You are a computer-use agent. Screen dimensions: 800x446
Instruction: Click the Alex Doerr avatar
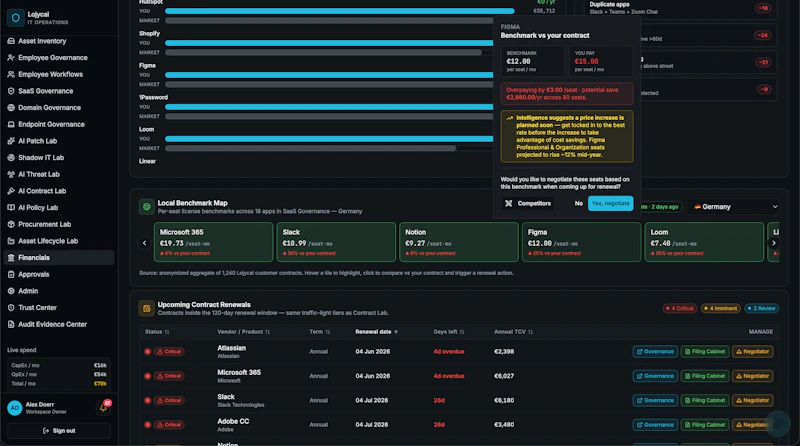point(15,408)
